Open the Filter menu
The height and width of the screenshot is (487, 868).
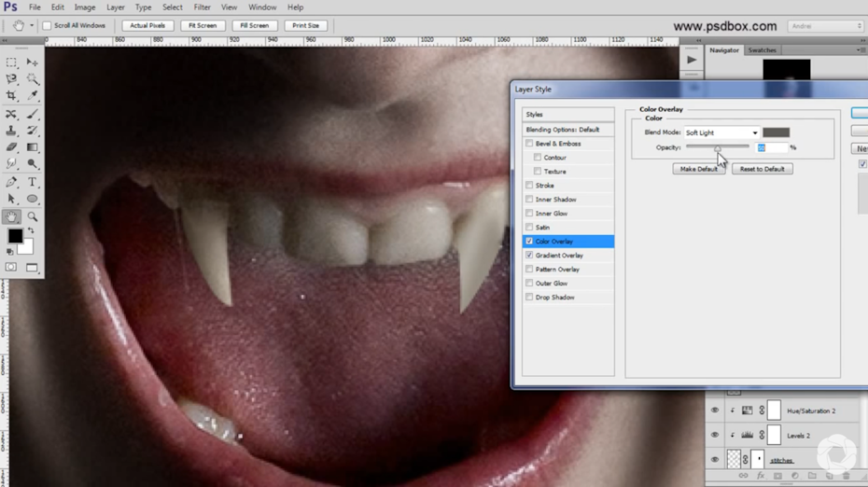click(x=202, y=7)
